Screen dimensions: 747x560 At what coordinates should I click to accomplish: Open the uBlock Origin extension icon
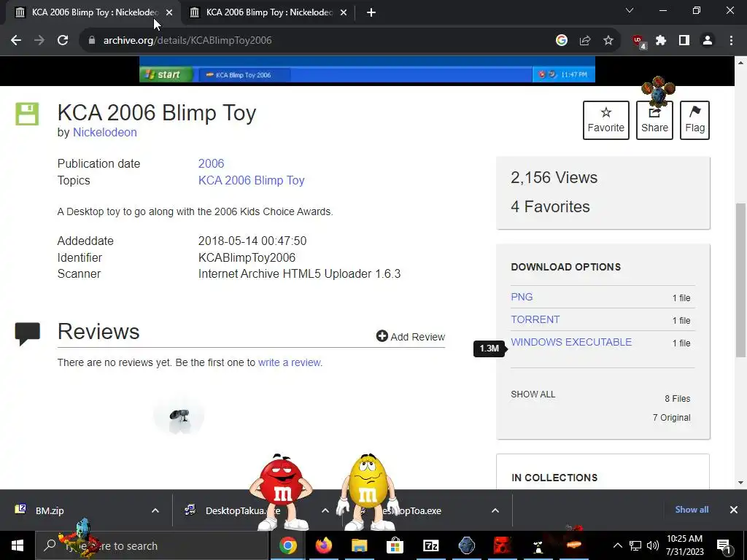[x=638, y=42]
